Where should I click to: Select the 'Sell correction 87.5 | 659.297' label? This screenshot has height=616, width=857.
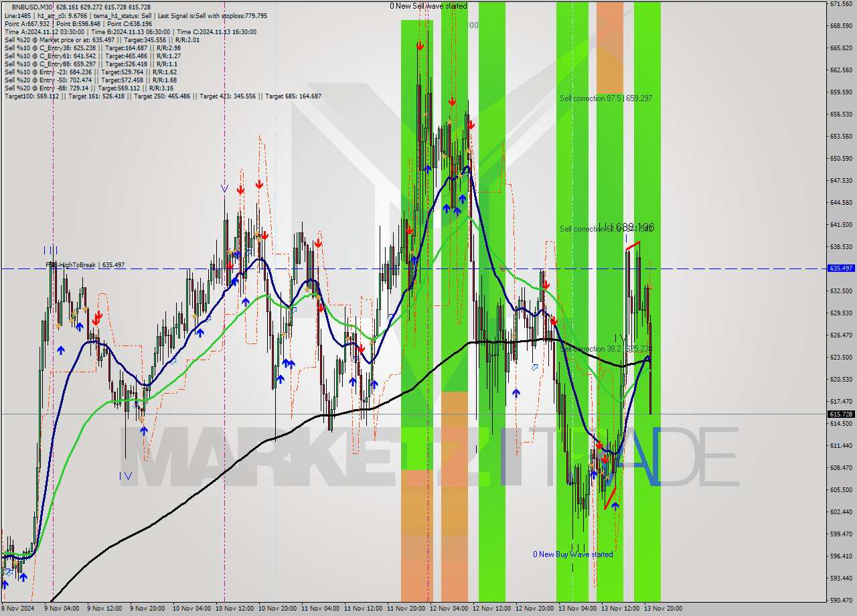click(606, 98)
